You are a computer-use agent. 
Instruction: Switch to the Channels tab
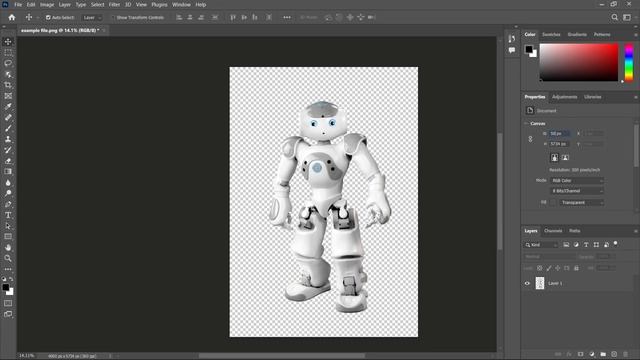pos(553,231)
